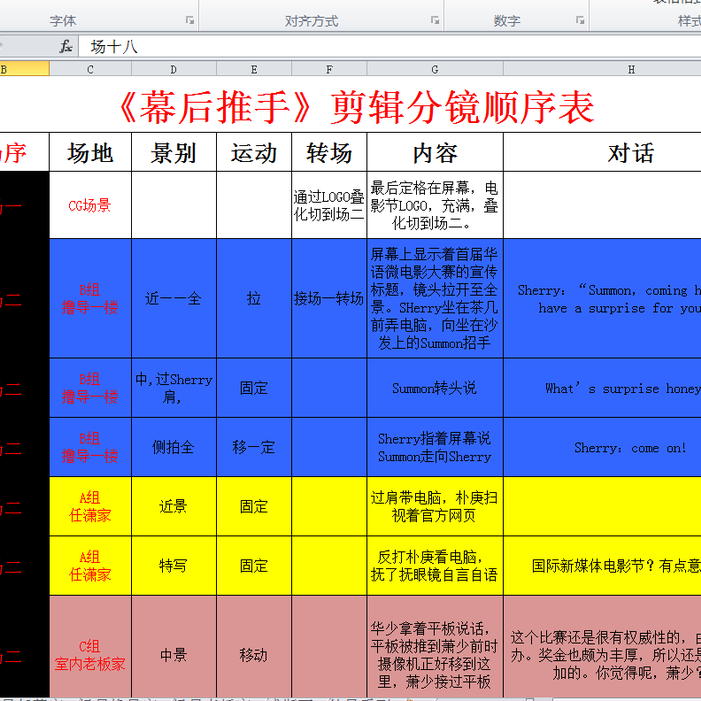The image size is (701, 701).
Task: Select the 接场一转场 cell
Action: 329,298
